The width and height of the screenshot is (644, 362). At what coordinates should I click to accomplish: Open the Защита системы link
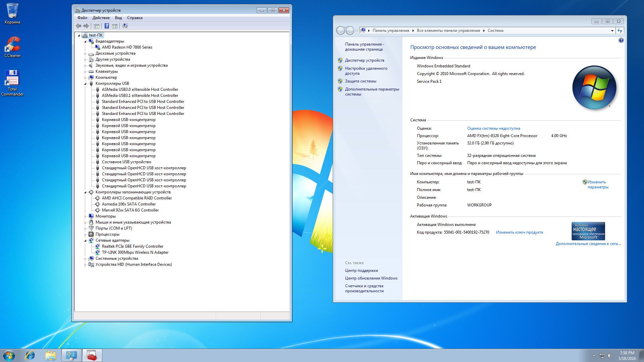point(361,81)
